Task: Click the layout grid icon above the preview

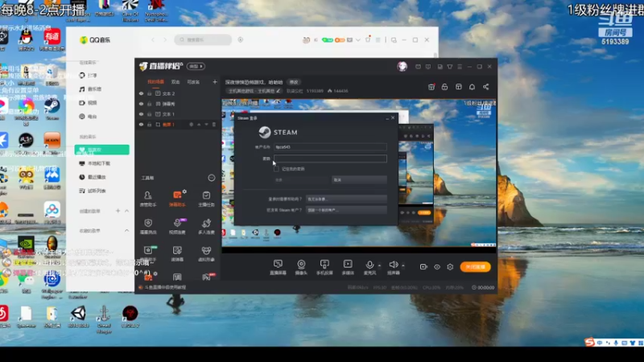Action: (x=458, y=87)
